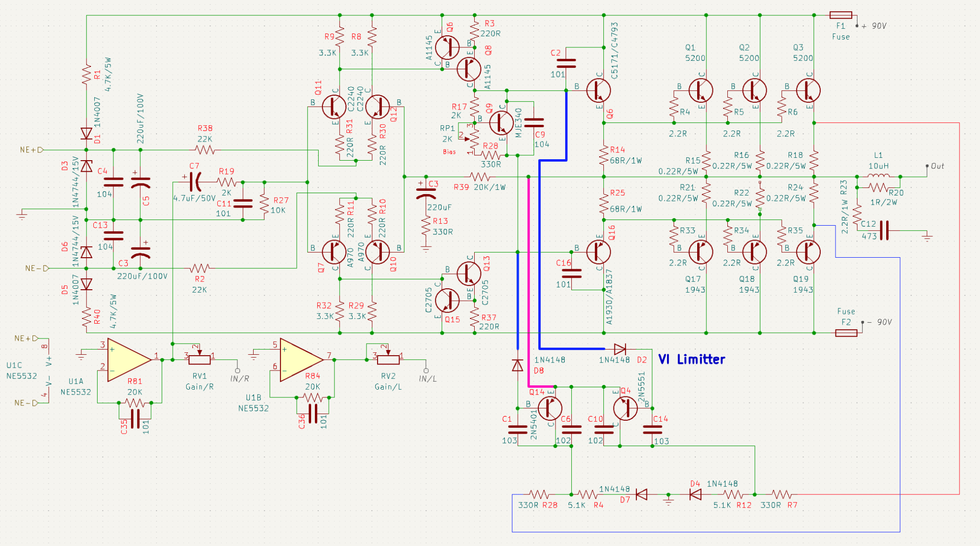The width and height of the screenshot is (980, 546).
Task: Select the R38 22K resistor symbol
Action: [x=205, y=150]
